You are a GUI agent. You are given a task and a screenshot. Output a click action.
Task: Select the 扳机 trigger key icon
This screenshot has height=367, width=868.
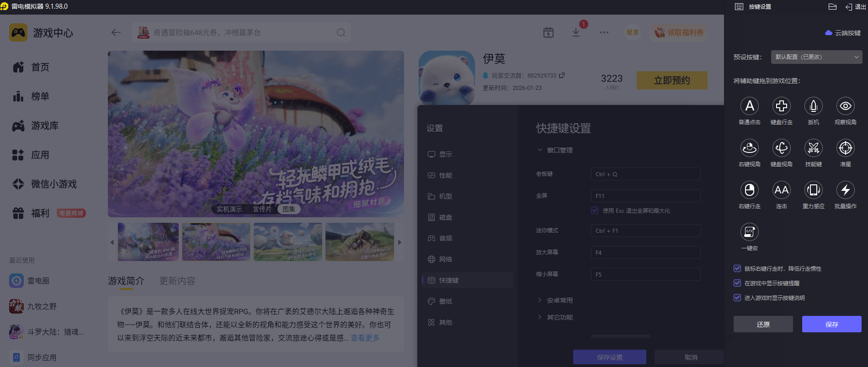pyautogui.click(x=813, y=106)
